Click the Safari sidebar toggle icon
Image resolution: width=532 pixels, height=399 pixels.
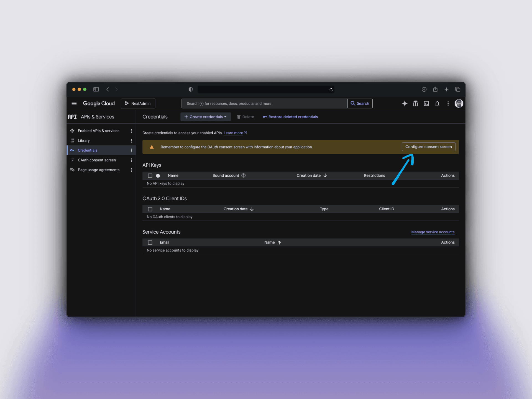point(96,89)
